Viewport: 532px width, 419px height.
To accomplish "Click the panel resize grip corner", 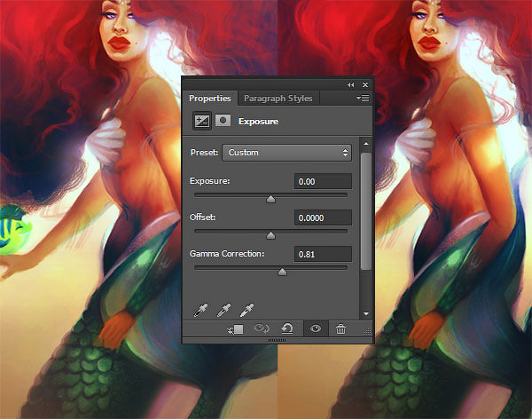I will [x=367, y=331].
